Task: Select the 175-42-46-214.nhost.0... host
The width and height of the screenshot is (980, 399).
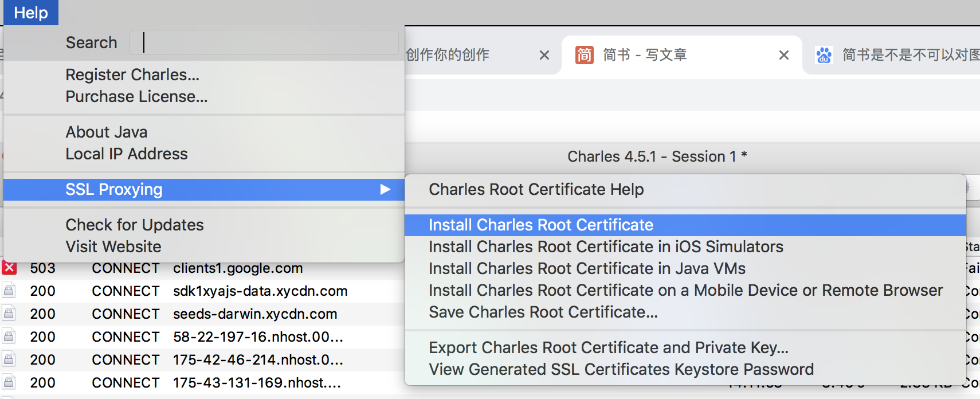Action: pos(258,360)
